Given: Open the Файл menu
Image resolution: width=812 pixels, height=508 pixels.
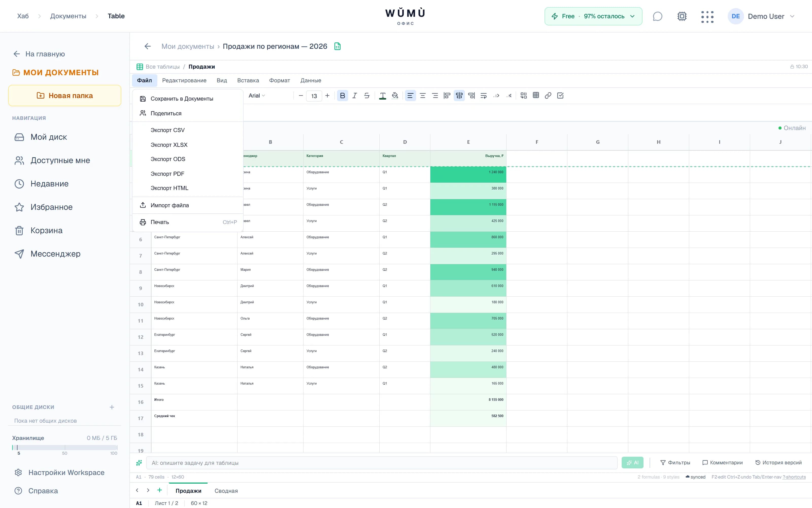Looking at the screenshot, I should 144,80.
